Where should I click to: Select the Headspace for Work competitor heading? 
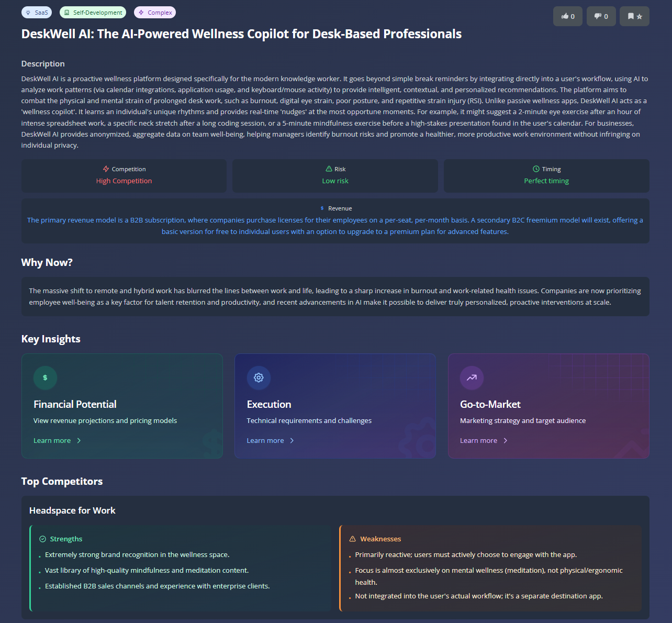(72, 510)
